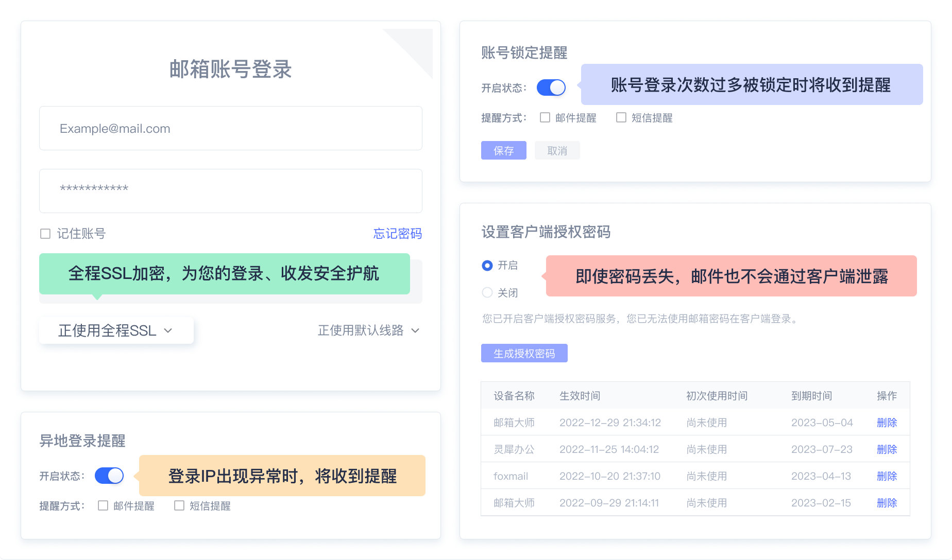The height and width of the screenshot is (560, 952).
Task: Click the 取消 button
Action: click(557, 150)
